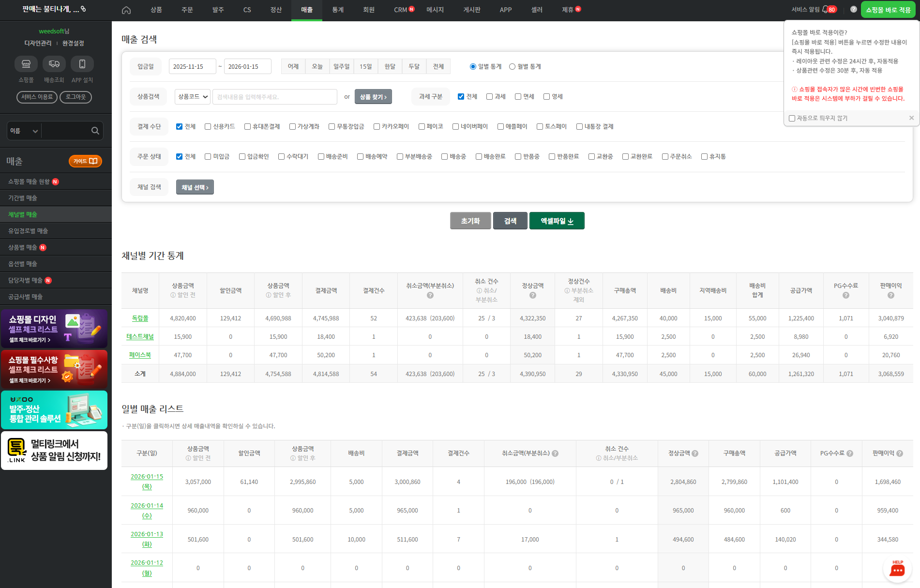Open the 쇼핑몰 storefront icon in sidebar
The image size is (920, 588).
[x=26, y=64]
